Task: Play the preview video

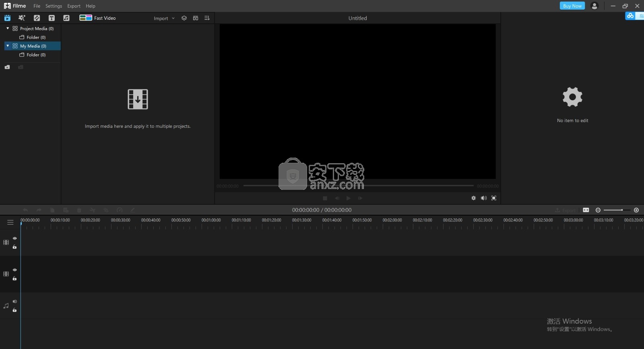Action: [349, 198]
